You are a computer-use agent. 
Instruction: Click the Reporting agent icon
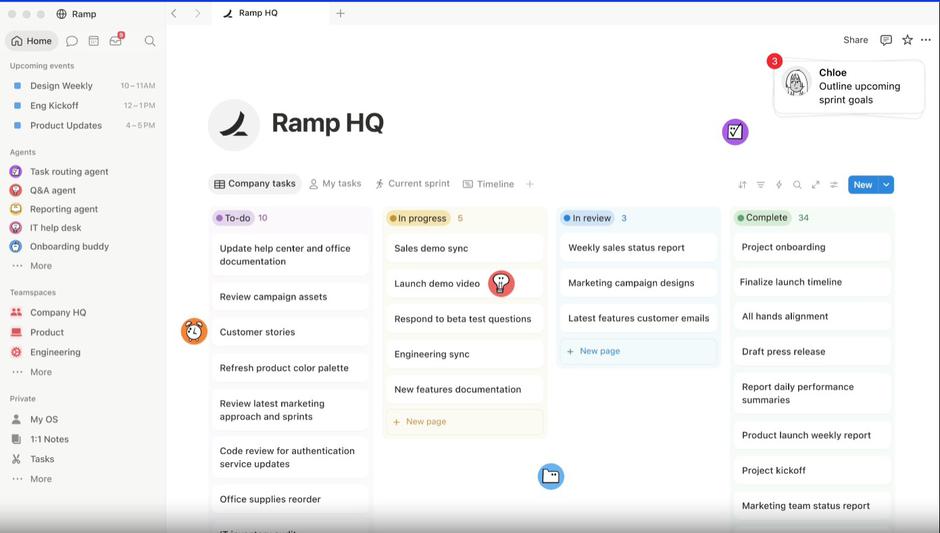click(x=16, y=209)
